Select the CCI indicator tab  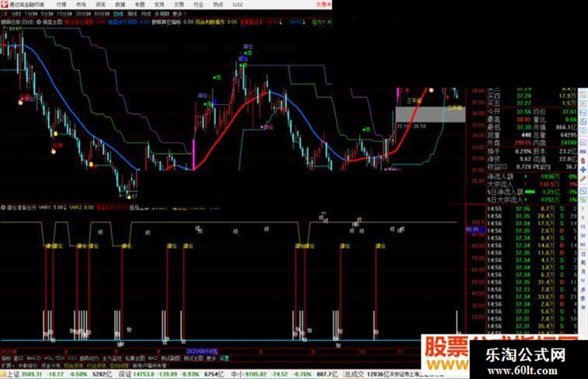[72, 358]
